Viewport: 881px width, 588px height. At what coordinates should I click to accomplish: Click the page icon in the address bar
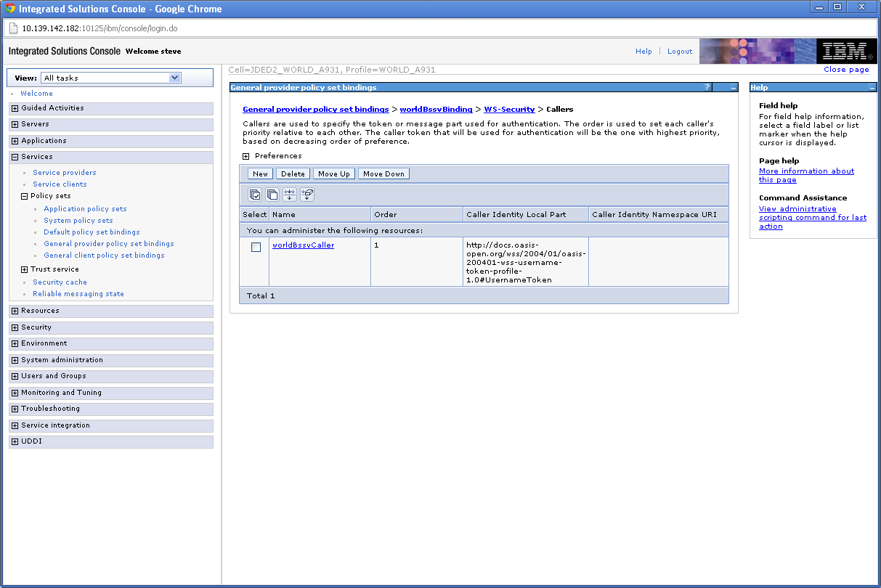point(12,28)
